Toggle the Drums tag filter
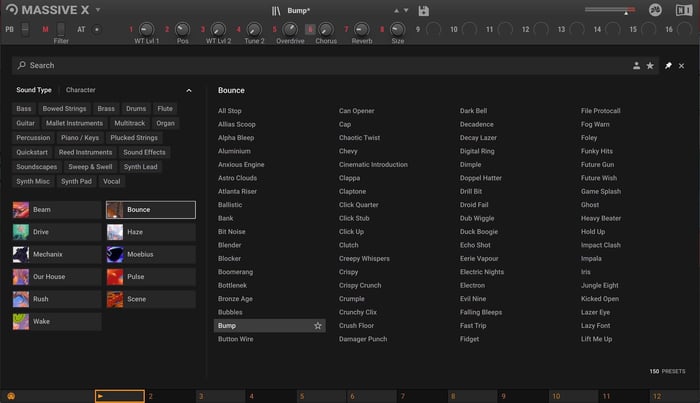 pos(136,108)
